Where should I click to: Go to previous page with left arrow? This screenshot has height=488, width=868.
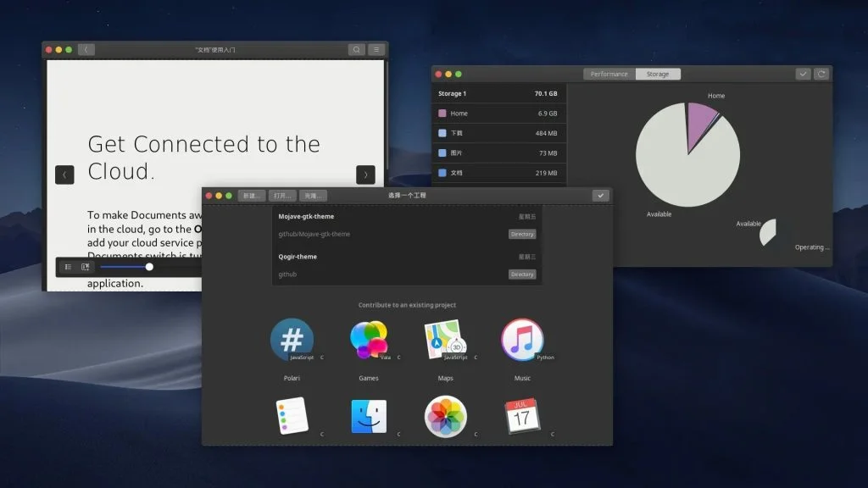click(x=64, y=175)
